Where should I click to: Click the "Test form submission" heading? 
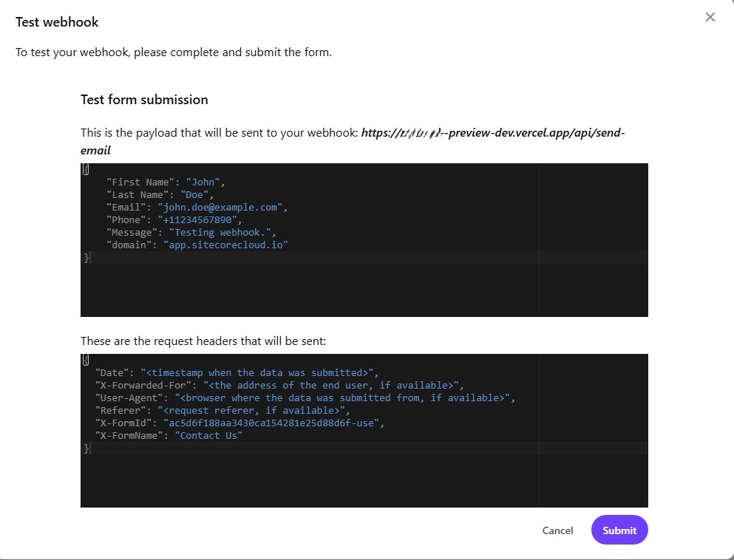click(144, 100)
